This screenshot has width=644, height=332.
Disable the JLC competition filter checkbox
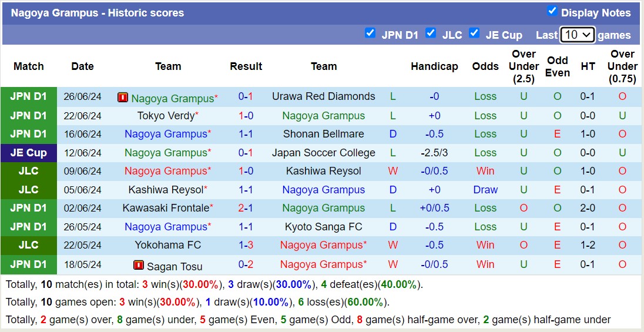coord(431,33)
